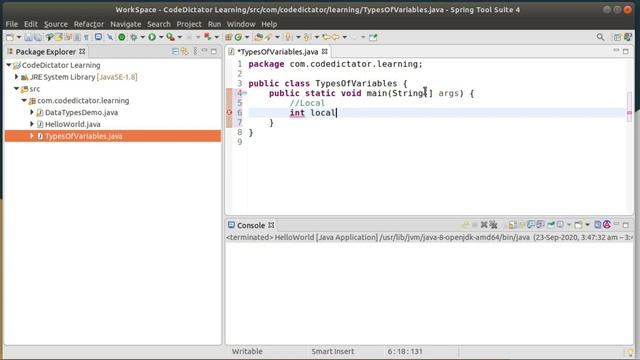The image size is (640, 360).
Task: Click the Save All toolbar icon
Action: point(38,37)
